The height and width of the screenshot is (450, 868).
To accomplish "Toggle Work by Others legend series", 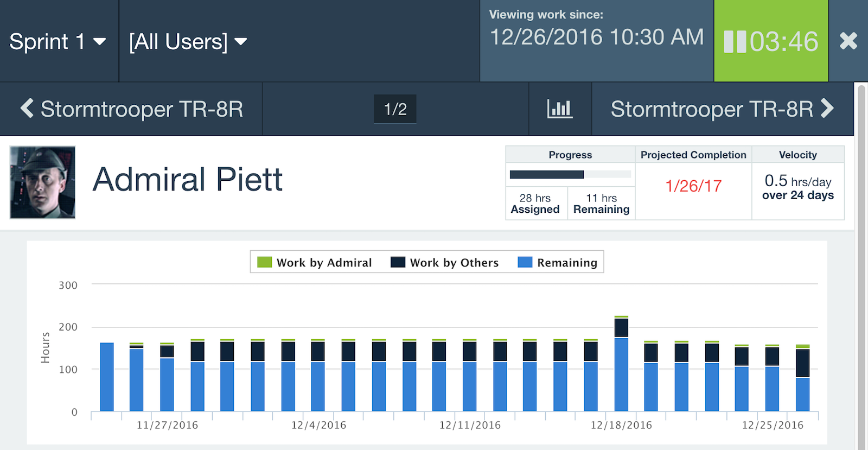I will pyautogui.click(x=445, y=263).
